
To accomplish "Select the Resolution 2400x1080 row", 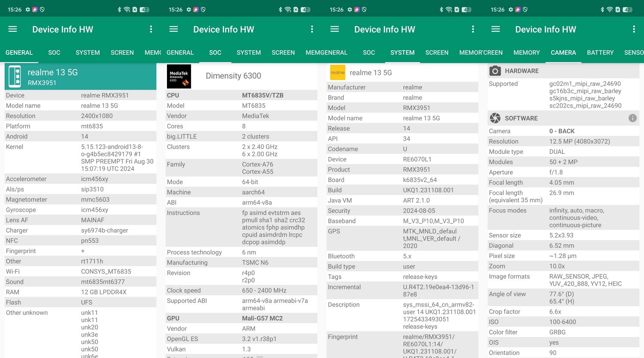I will pos(80,116).
